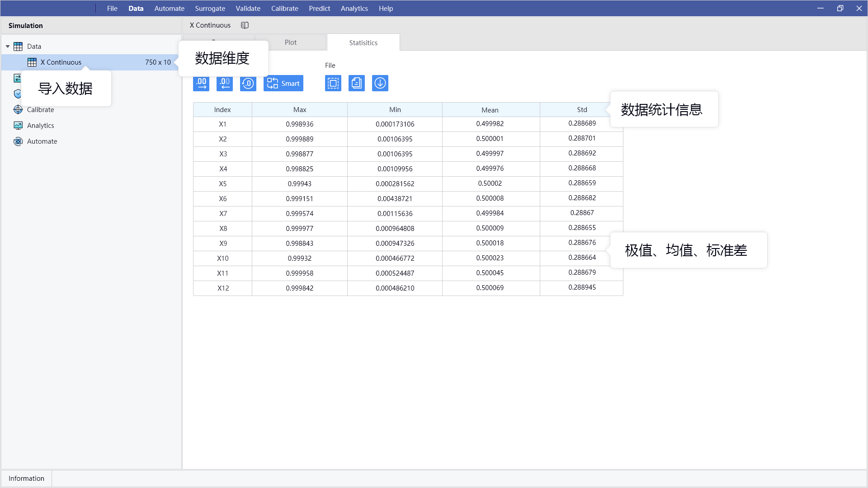This screenshot has width=868, height=488.
Task: Open the Validate menu
Action: click(248, 8)
